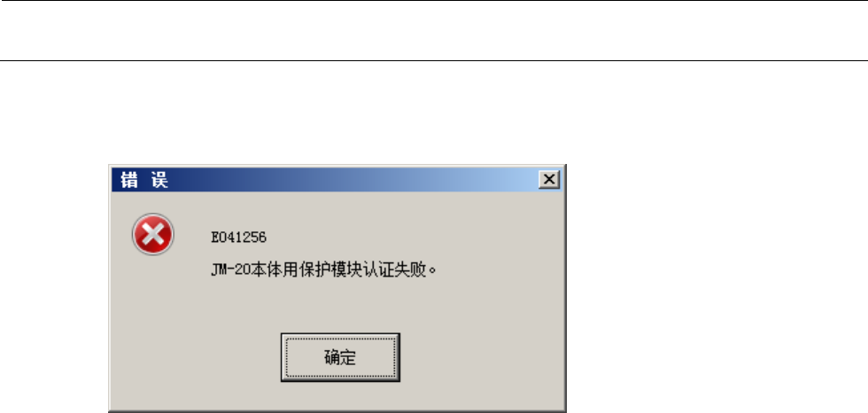
Task: Click the blank header band between the horizontal lines
Action: [x=434, y=30]
